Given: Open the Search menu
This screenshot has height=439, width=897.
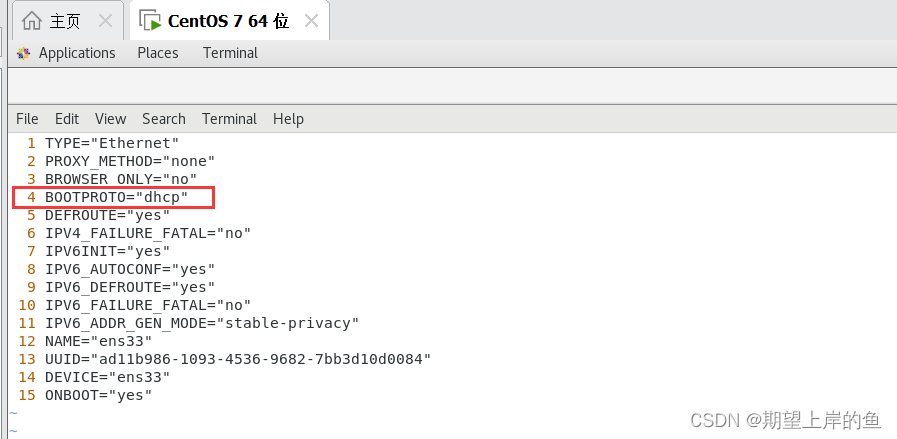Looking at the screenshot, I should point(164,119).
